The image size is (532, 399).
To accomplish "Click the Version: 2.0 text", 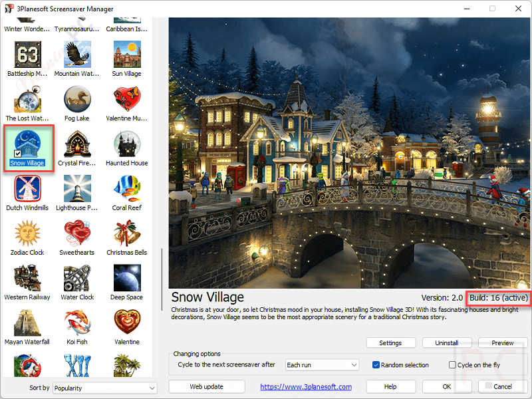I will click(442, 297).
